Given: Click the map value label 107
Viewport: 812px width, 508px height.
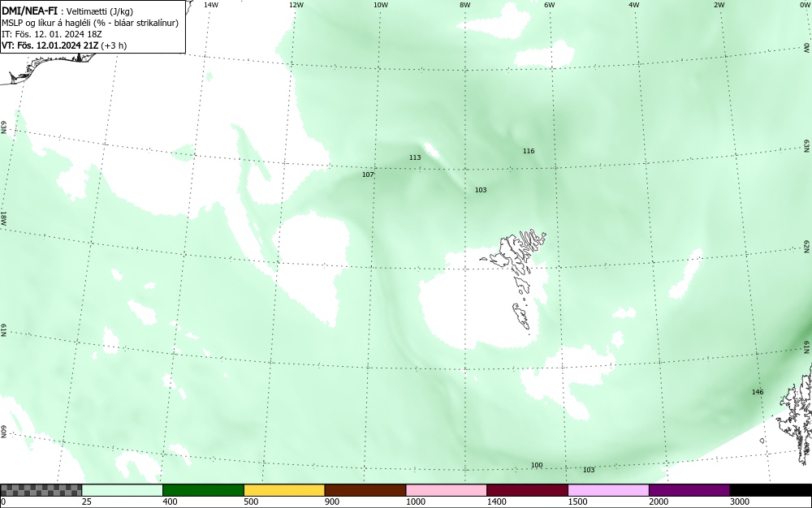Looking at the screenshot, I should pos(368,174).
